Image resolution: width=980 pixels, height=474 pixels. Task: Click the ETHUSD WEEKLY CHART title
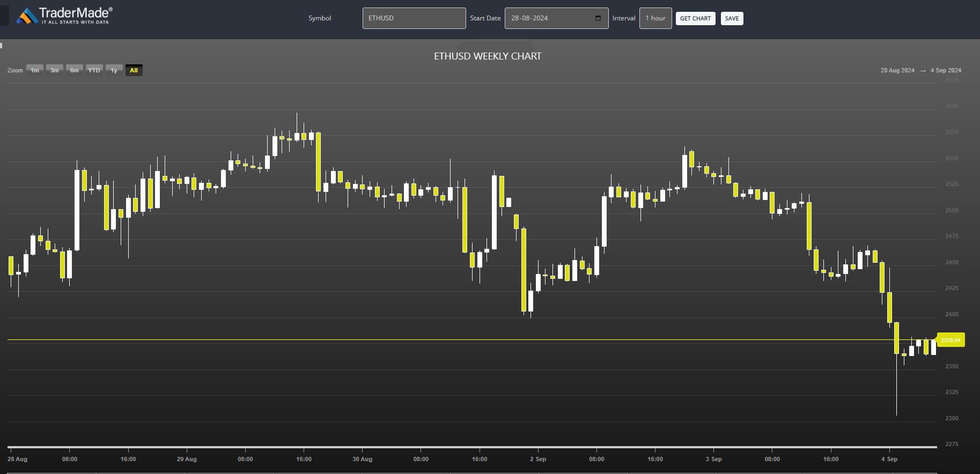[x=488, y=56]
